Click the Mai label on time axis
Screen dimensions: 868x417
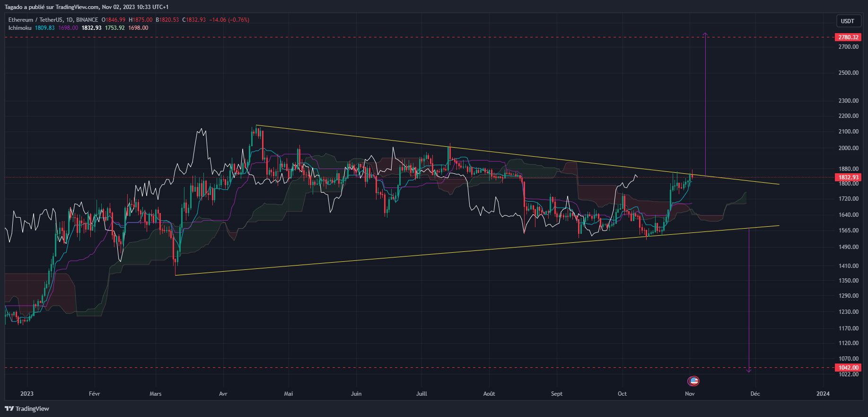[289, 394]
